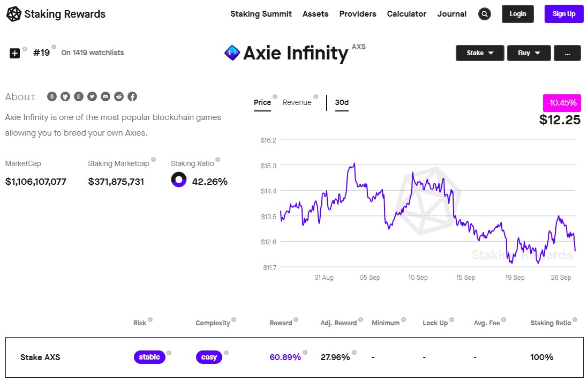Open the Stake AXS row
The image size is (588, 381).
(x=295, y=357)
